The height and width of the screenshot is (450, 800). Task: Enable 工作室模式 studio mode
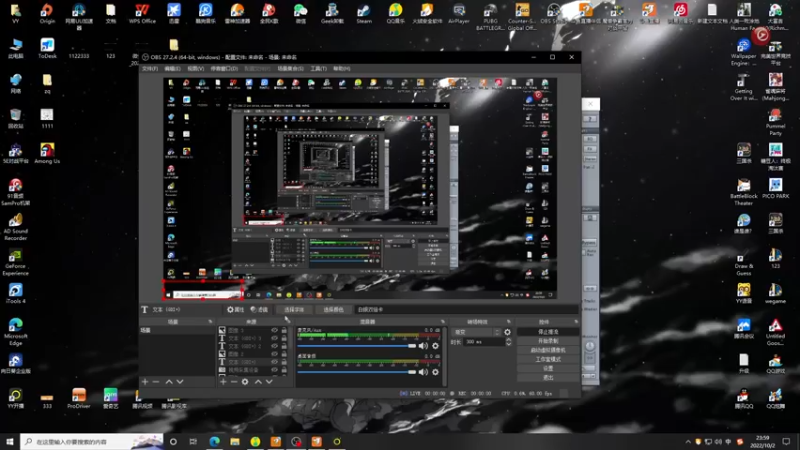pyautogui.click(x=548, y=359)
